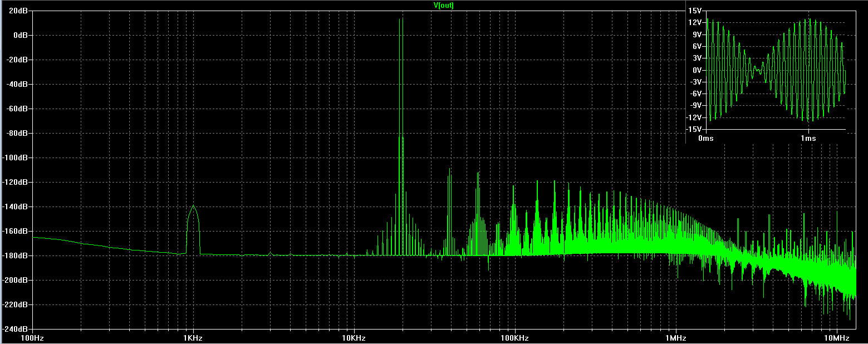Click the -15V label in the inset plot
868x344 pixels.
click(693, 129)
